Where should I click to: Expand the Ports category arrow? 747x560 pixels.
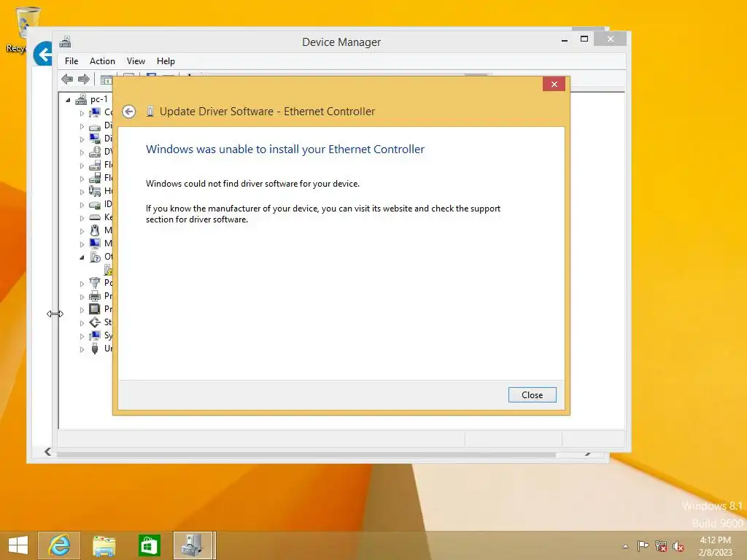tap(82, 284)
